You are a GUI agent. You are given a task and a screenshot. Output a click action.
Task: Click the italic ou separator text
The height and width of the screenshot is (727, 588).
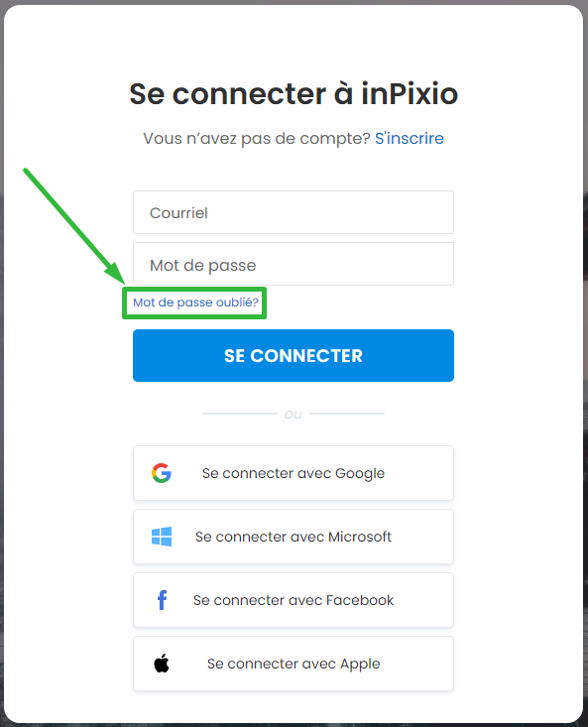[294, 414]
